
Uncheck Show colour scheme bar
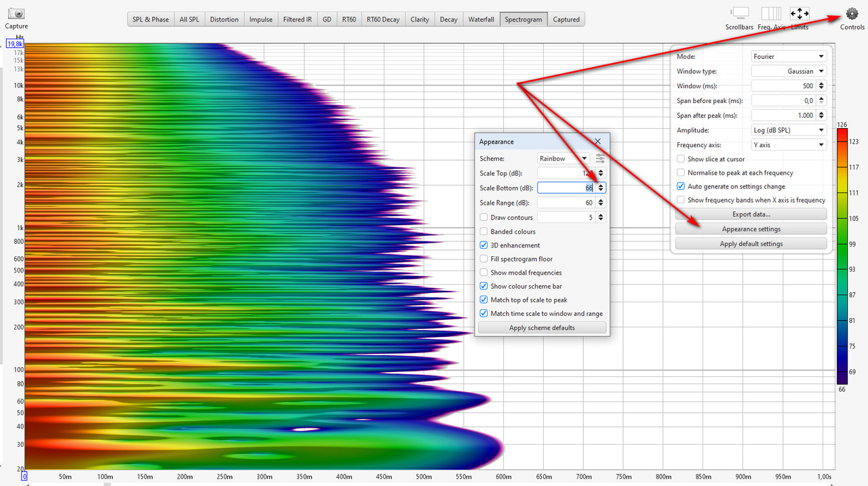pyautogui.click(x=484, y=286)
